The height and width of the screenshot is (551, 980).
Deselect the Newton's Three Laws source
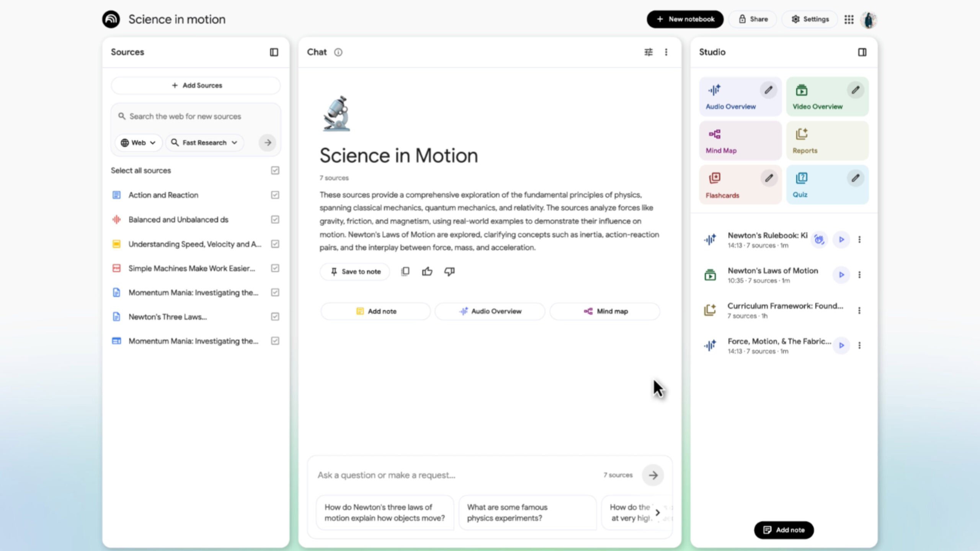click(275, 316)
